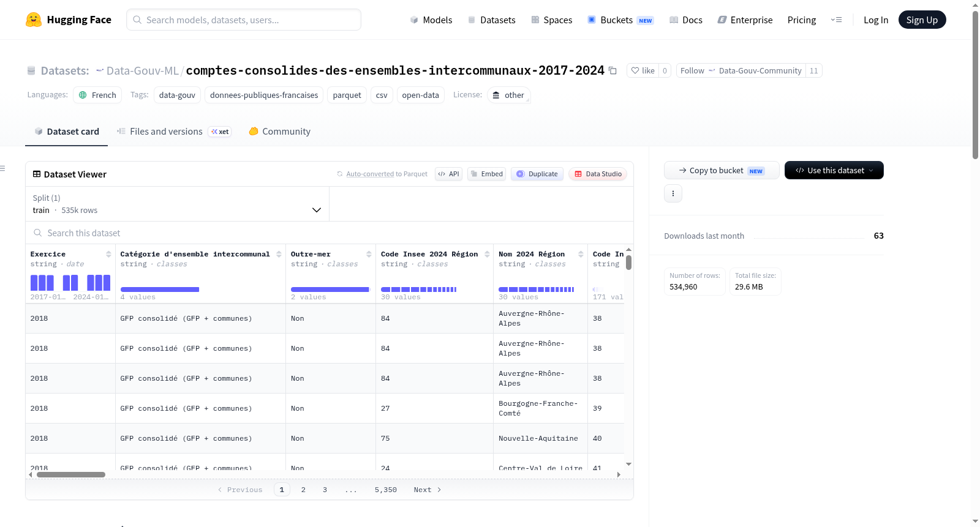Screen dimensions: 980x527
Task: Toggle the left sidebar outline icon
Action: point(2,168)
